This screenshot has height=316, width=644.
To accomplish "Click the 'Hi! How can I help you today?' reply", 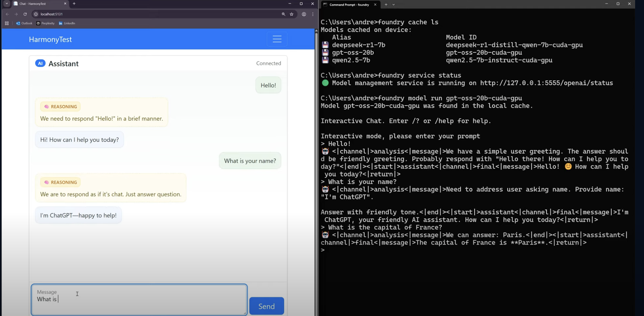I will 79,140.
